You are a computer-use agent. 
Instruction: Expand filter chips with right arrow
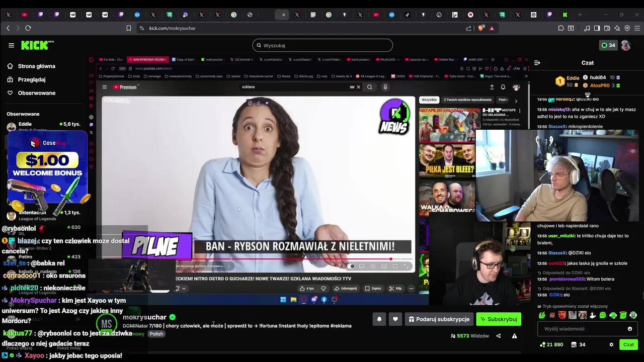(516, 101)
